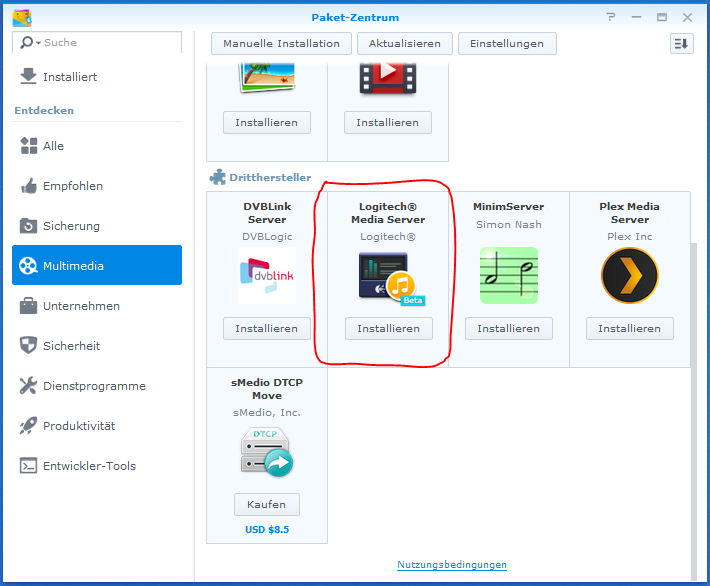The height and width of the screenshot is (586, 710).
Task: Click the USD $8.5 price
Action: (x=267, y=529)
